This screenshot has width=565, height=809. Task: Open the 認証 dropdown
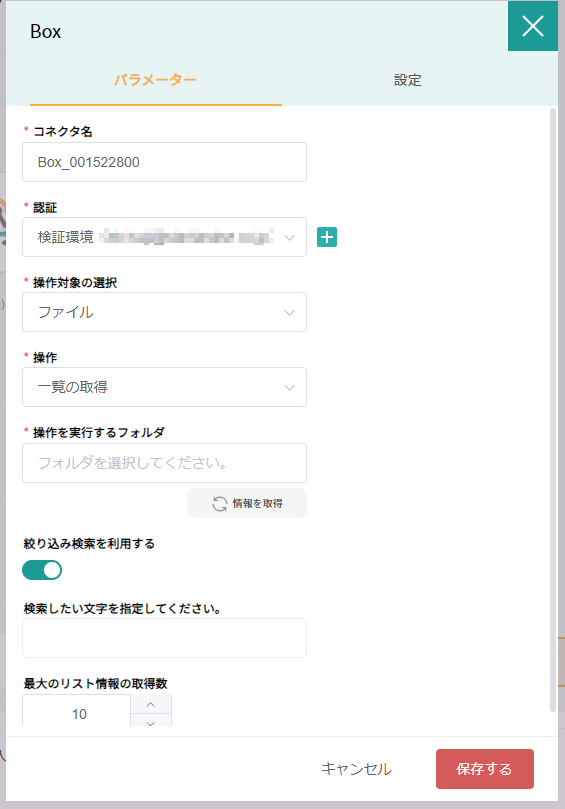164,237
